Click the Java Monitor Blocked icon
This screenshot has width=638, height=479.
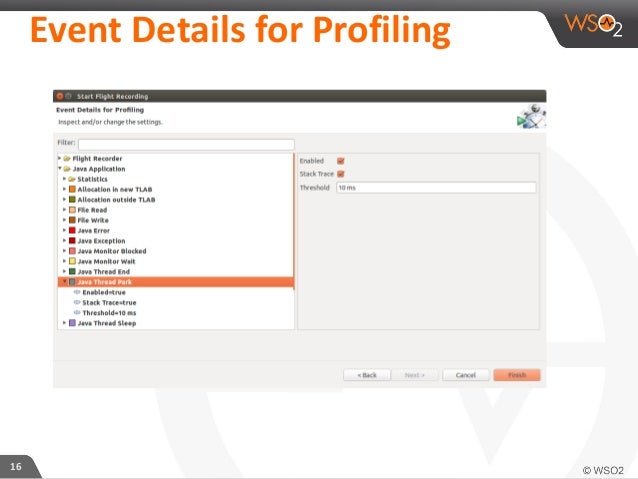pos(72,251)
